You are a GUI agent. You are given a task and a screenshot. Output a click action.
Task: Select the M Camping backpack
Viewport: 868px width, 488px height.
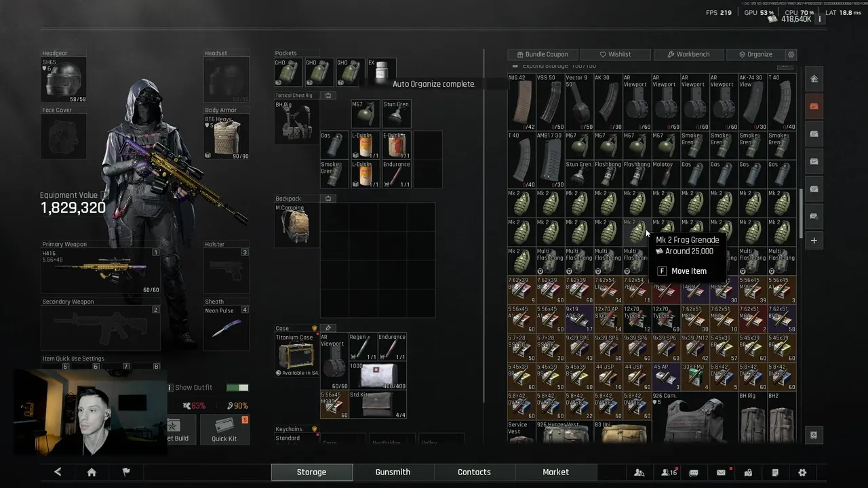[x=297, y=226]
